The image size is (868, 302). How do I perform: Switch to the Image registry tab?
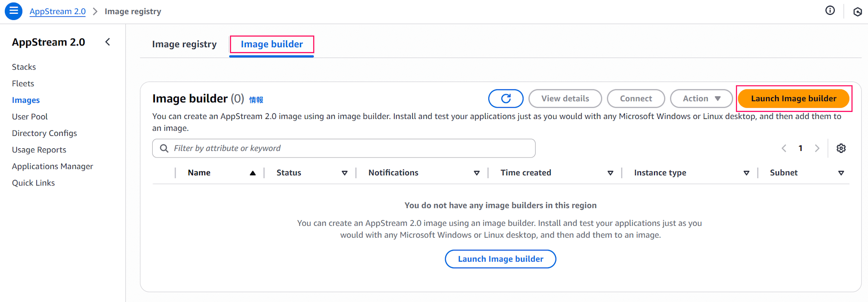(x=184, y=44)
